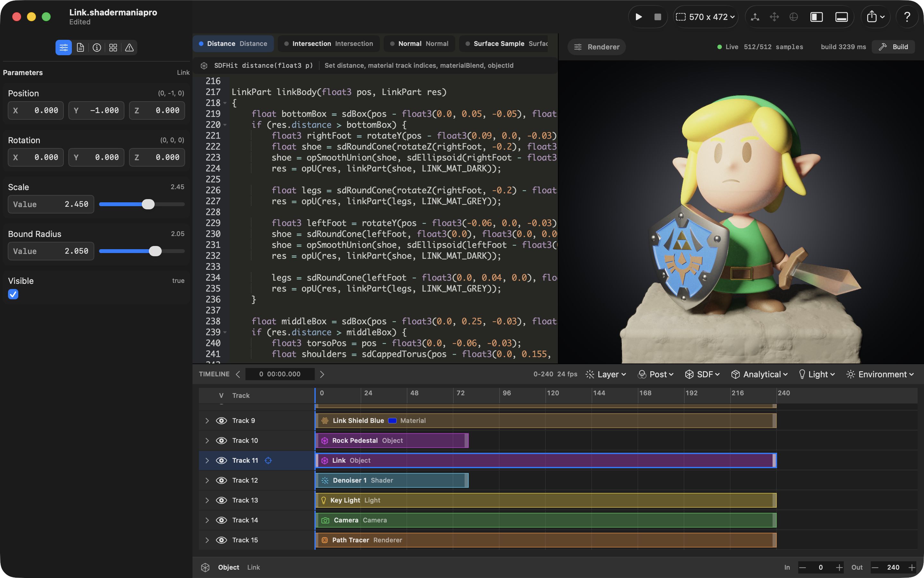Open the Analytical dropdown menu
Viewport: 924px width, 578px height.
pyautogui.click(x=759, y=374)
